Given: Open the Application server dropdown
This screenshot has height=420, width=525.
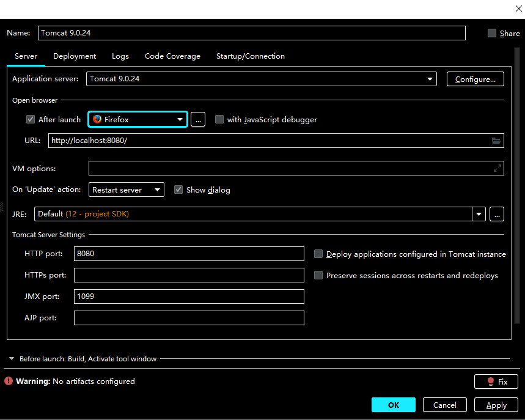Looking at the screenshot, I should click(262, 79).
